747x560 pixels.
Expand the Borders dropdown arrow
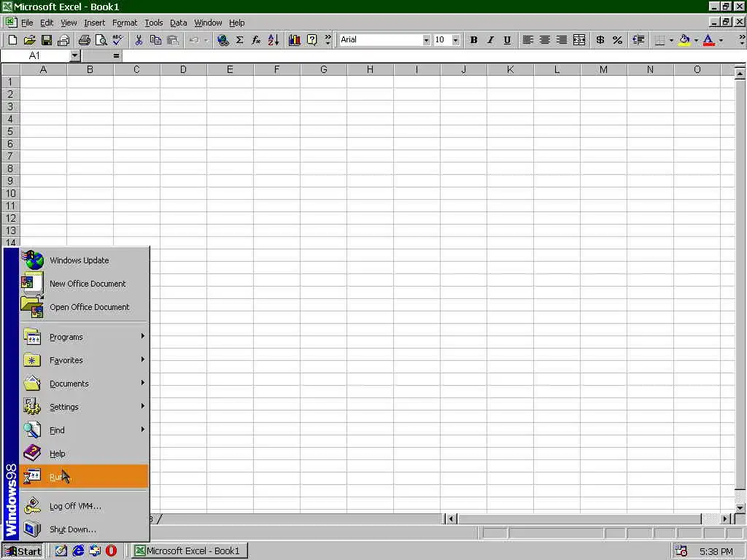point(671,40)
